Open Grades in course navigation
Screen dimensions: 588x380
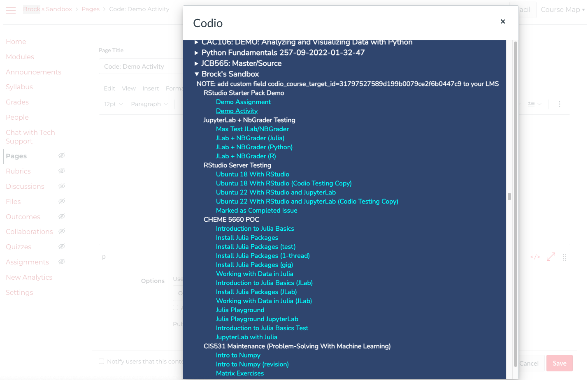click(17, 102)
